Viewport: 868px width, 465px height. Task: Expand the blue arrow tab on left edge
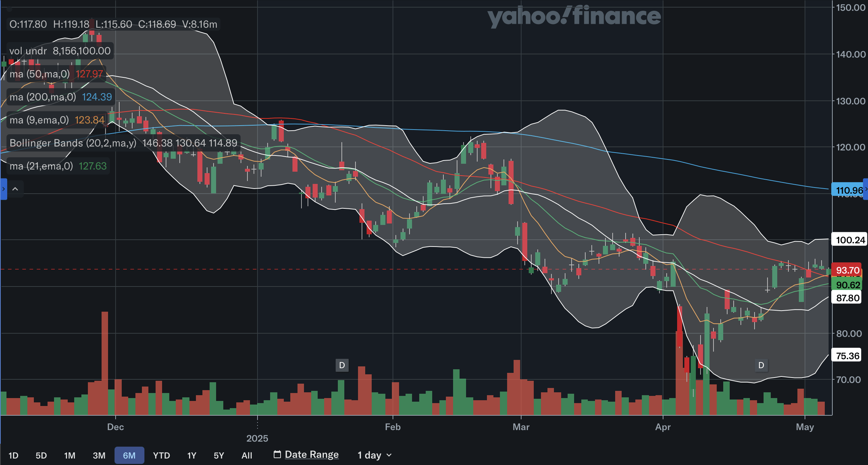coord(3,189)
